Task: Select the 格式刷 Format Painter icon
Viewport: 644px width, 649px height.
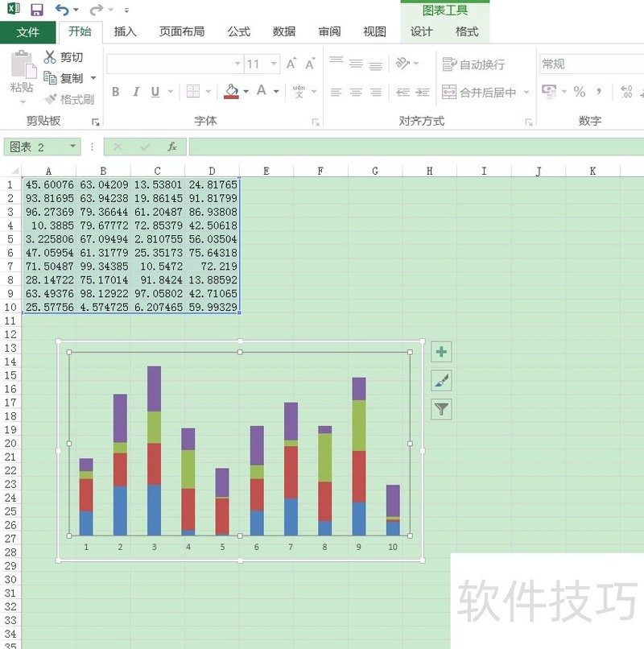Action: (48, 99)
